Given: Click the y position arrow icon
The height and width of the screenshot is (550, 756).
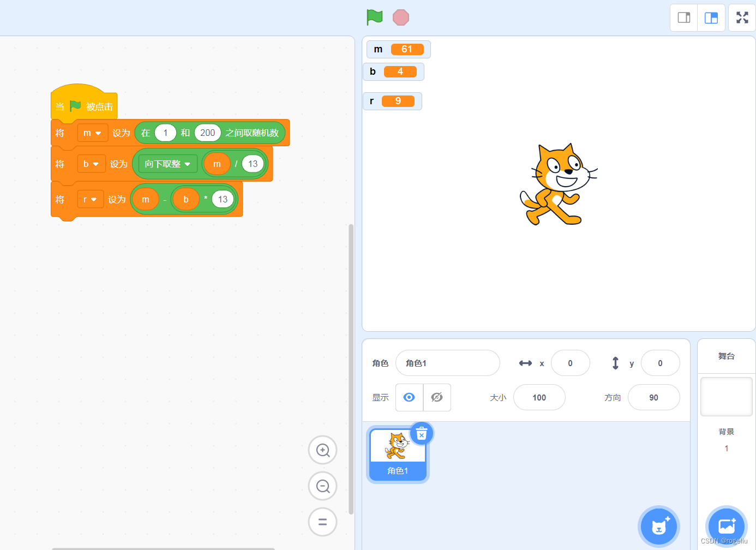Looking at the screenshot, I should click(x=615, y=363).
